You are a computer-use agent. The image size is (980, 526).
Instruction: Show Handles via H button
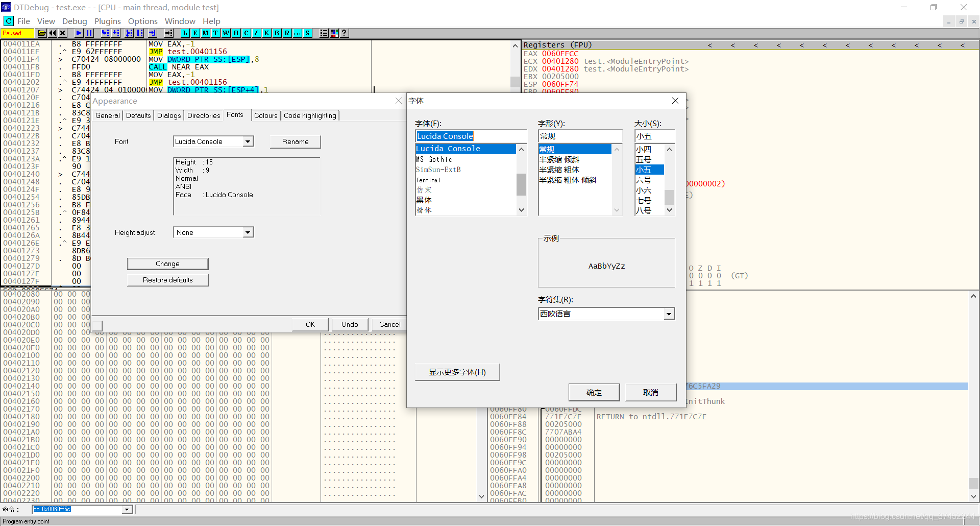(236, 33)
